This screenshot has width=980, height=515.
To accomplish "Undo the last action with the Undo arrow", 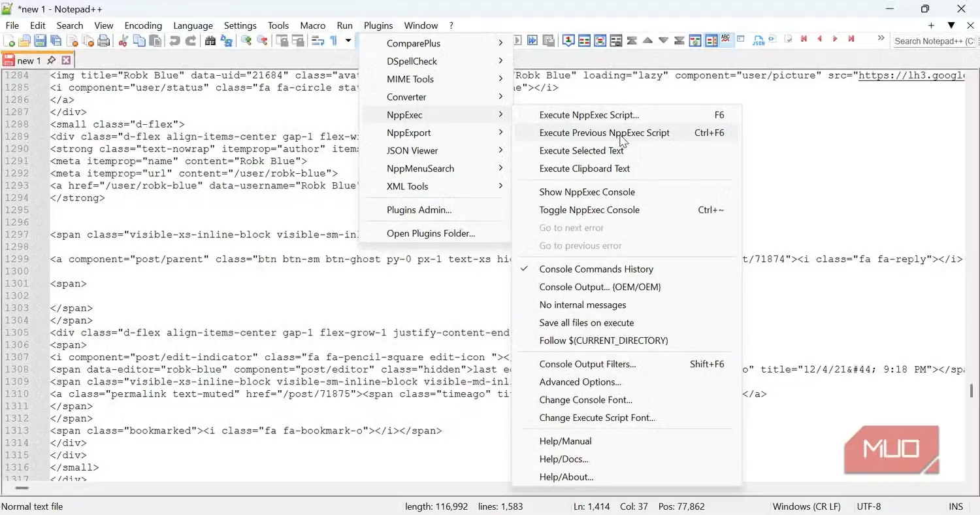I will [174, 41].
